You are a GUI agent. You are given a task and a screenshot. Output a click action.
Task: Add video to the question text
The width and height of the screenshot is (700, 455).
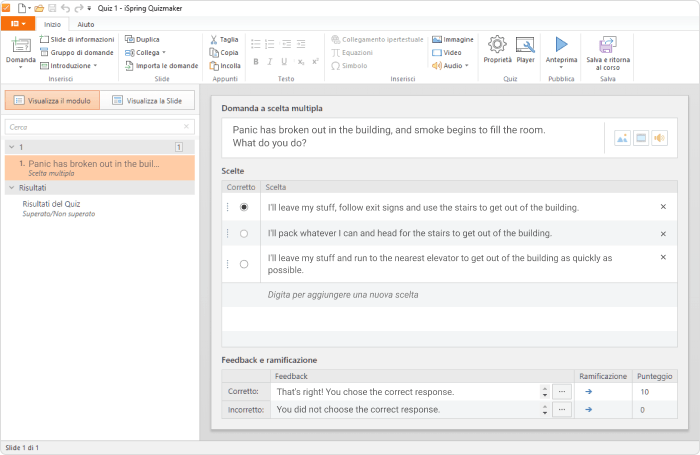pyautogui.click(x=641, y=138)
